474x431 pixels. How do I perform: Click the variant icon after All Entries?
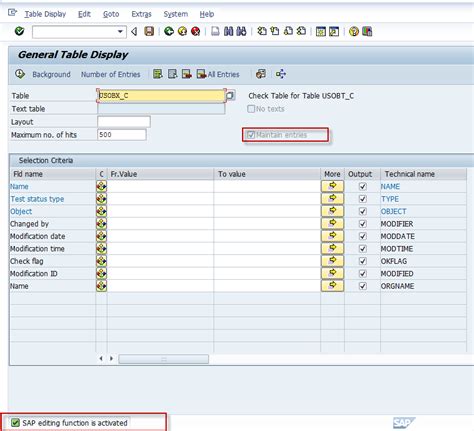pos(261,74)
